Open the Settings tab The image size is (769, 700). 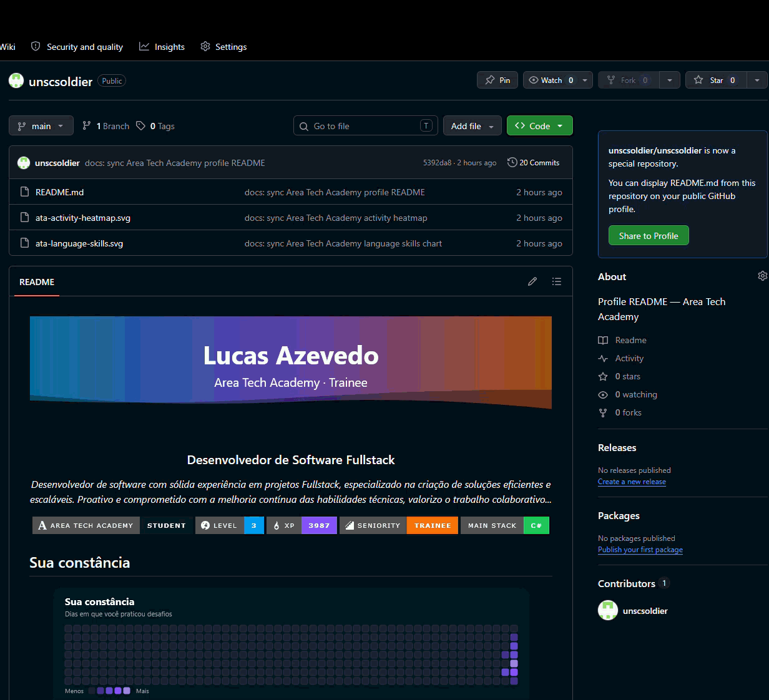coord(223,47)
